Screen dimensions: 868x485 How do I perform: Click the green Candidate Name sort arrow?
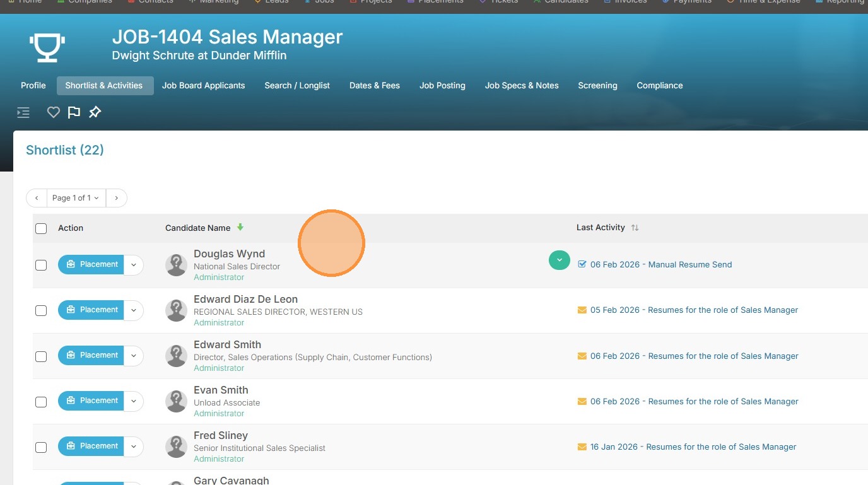[x=240, y=227]
